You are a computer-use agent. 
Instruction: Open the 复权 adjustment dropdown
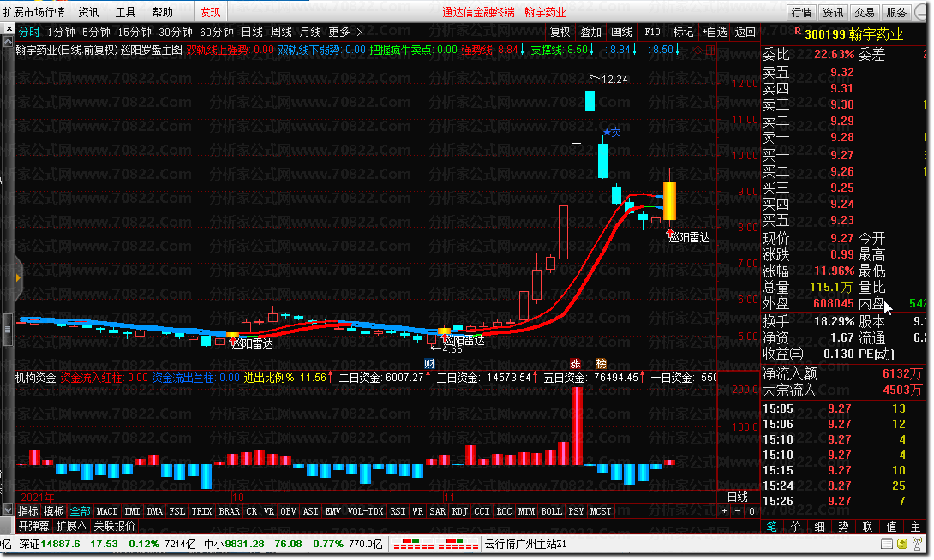(x=560, y=32)
